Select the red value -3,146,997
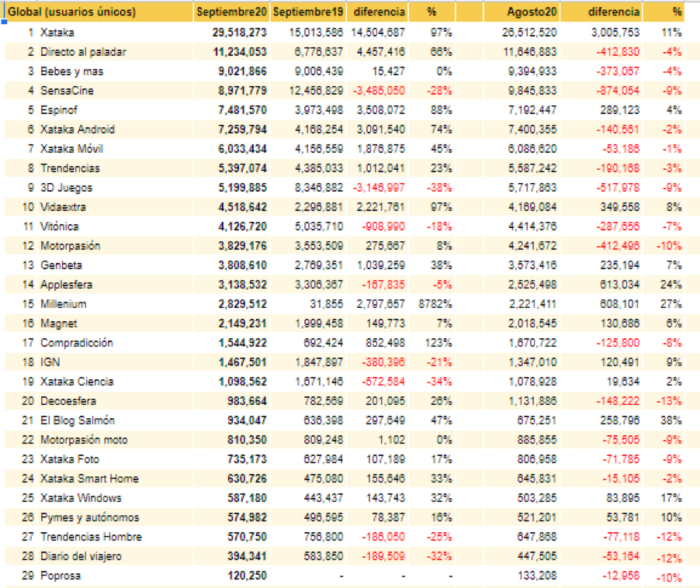This screenshot has width=700, height=588. click(379, 188)
